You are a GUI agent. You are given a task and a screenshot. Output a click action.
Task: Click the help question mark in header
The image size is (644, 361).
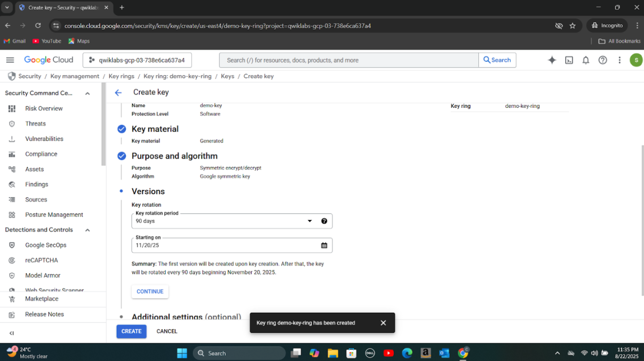click(x=603, y=60)
